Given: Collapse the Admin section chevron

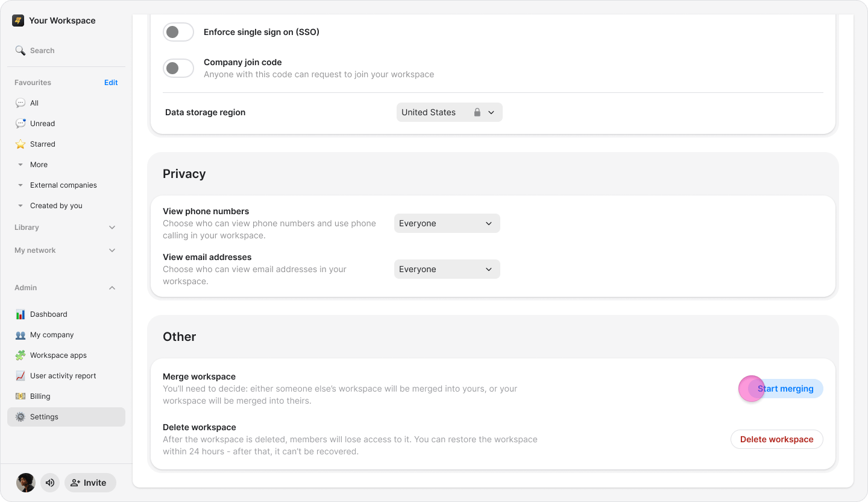Looking at the screenshot, I should tap(112, 288).
